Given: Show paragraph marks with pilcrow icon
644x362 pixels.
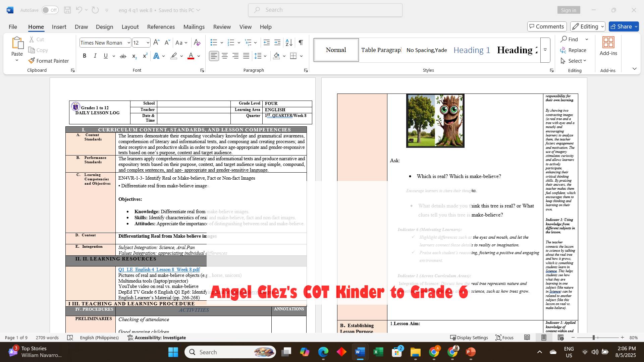Looking at the screenshot, I should 301,43.
